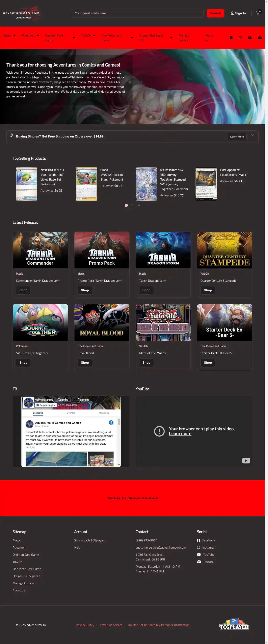Viewport: 268px width, 644px height.
Task: Click the YouTube icon in navigation bar
Action: (x=250, y=38)
